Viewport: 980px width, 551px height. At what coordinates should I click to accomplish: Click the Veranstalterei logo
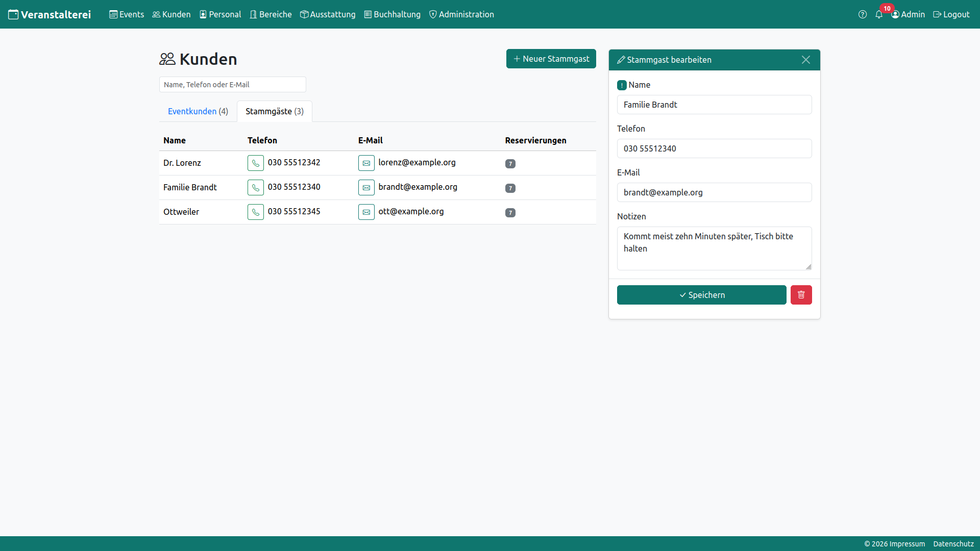tap(50, 14)
